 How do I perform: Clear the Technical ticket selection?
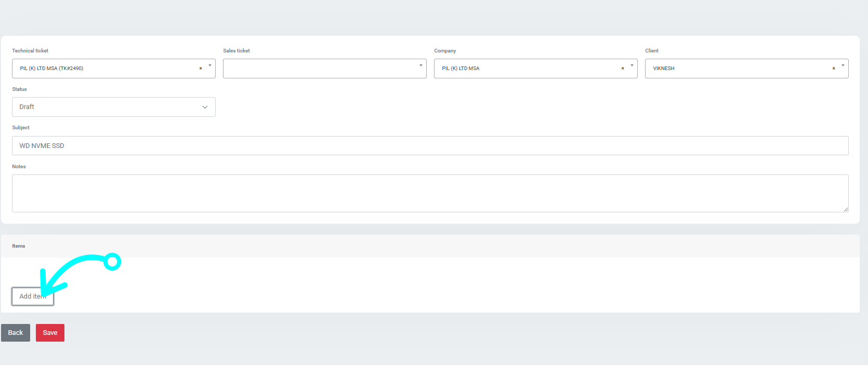pyautogui.click(x=201, y=69)
